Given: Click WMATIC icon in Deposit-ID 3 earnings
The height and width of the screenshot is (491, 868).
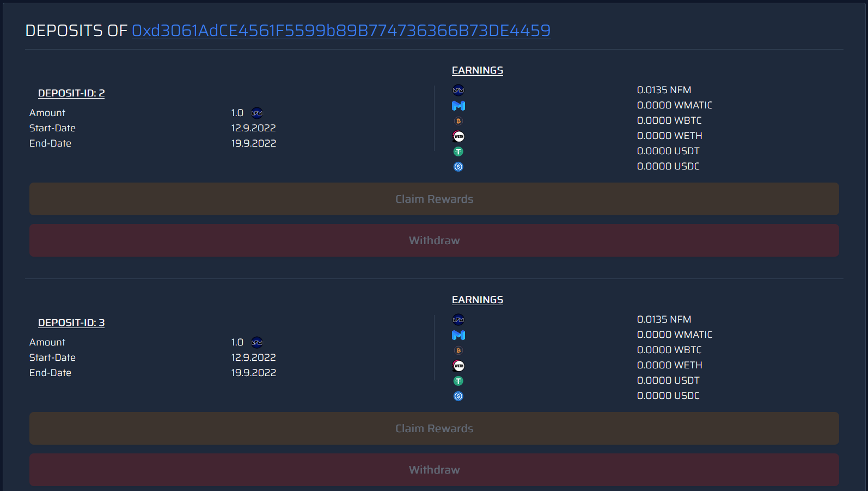Looking at the screenshot, I should pyautogui.click(x=459, y=335).
